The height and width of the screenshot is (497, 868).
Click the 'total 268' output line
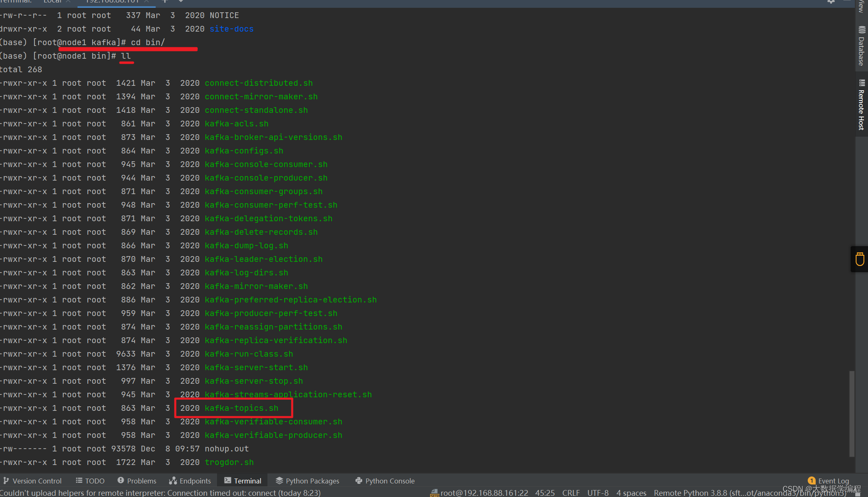tap(21, 69)
